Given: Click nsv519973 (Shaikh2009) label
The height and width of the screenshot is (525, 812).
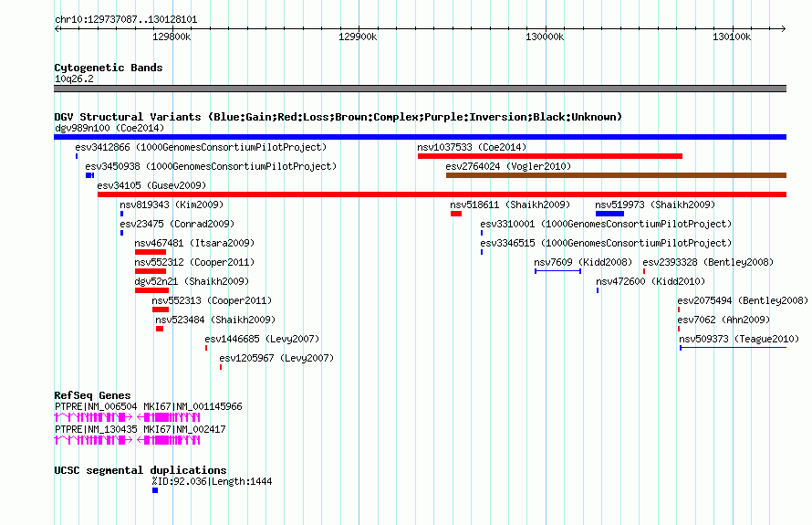Looking at the screenshot, I should pos(655,205).
